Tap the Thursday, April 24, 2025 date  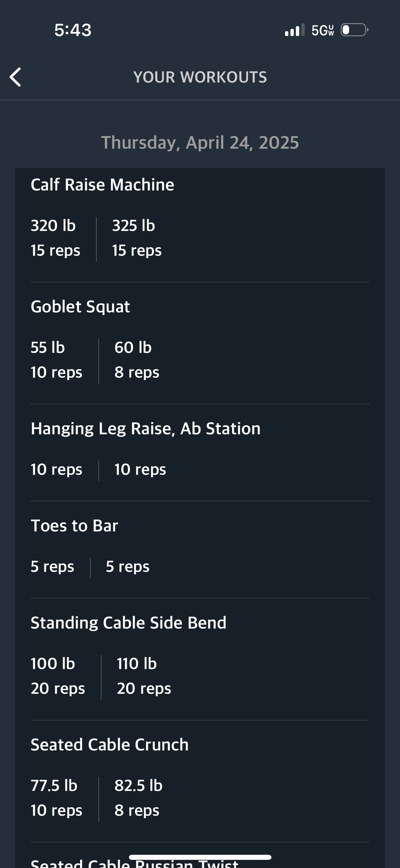(x=200, y=142)
